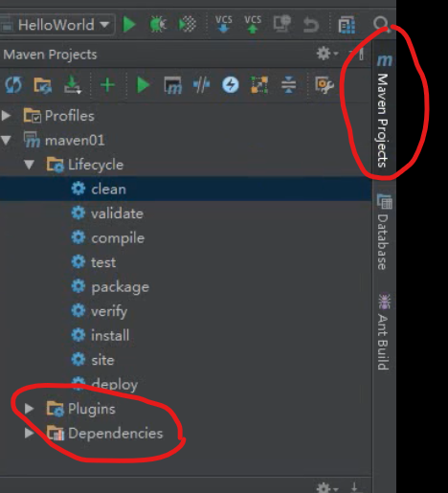
Task: Toggle Maven offline mode
Action: tap(201, 85)
